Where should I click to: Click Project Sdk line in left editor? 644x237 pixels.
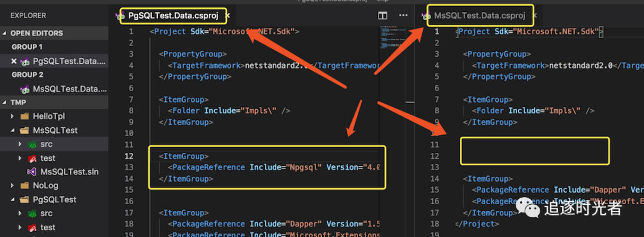(x=225, y=32)
